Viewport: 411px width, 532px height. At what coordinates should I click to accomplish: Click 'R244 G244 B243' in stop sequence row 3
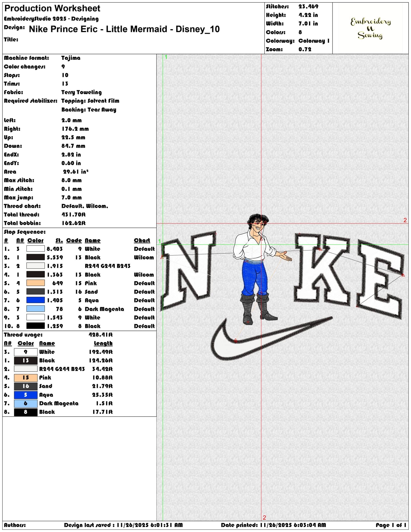pos(107,266)
